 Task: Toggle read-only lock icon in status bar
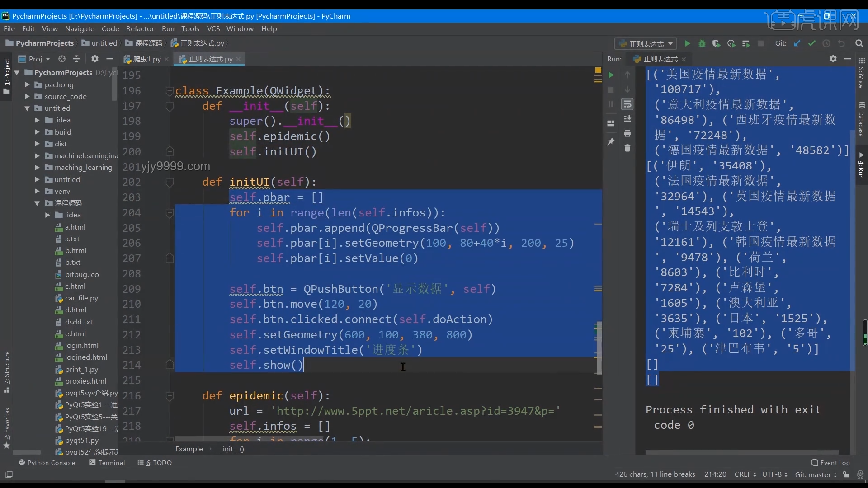click(846, 474)
